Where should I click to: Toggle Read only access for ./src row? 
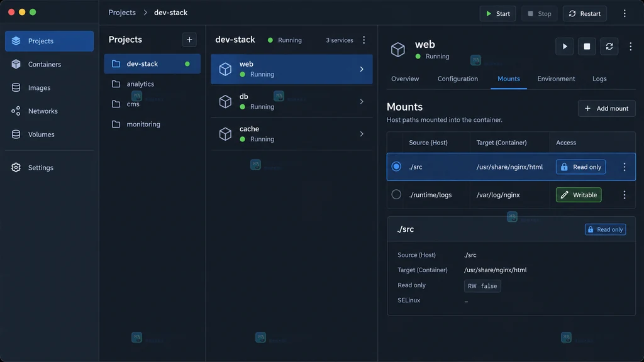(x=580, y=167)
